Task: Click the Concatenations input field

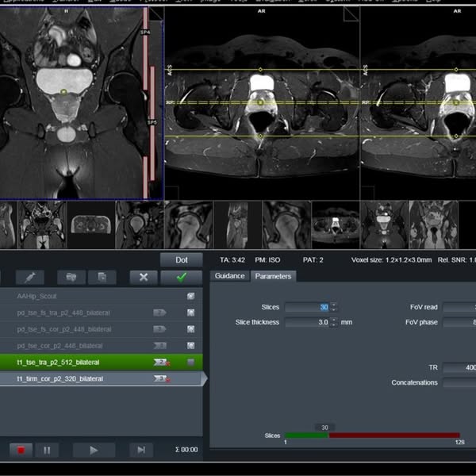Action: click(459, 382)
